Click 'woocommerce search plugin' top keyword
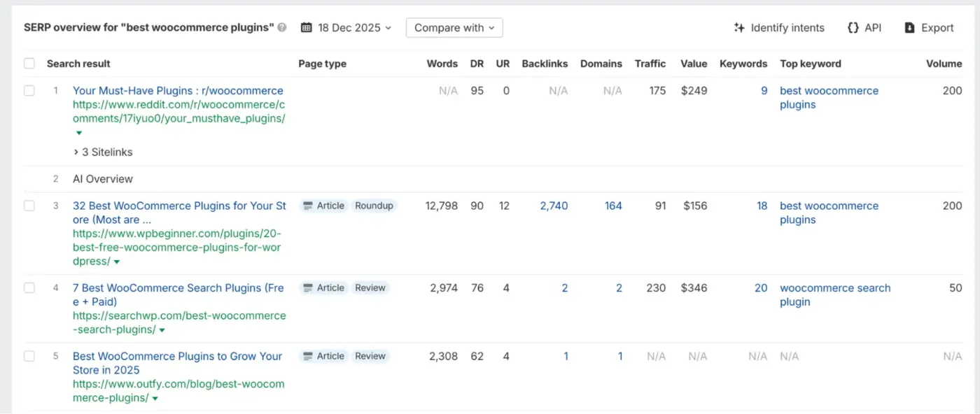The height and width of the screenshot is (414, 980). (835, 294)
